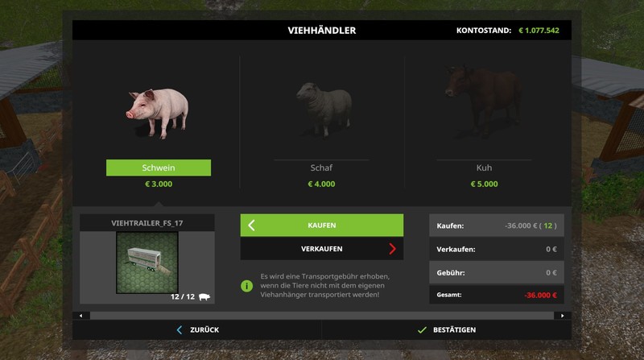644x360 pixels.
Task: Click the Kaufen button
Action: click(321, 226)
